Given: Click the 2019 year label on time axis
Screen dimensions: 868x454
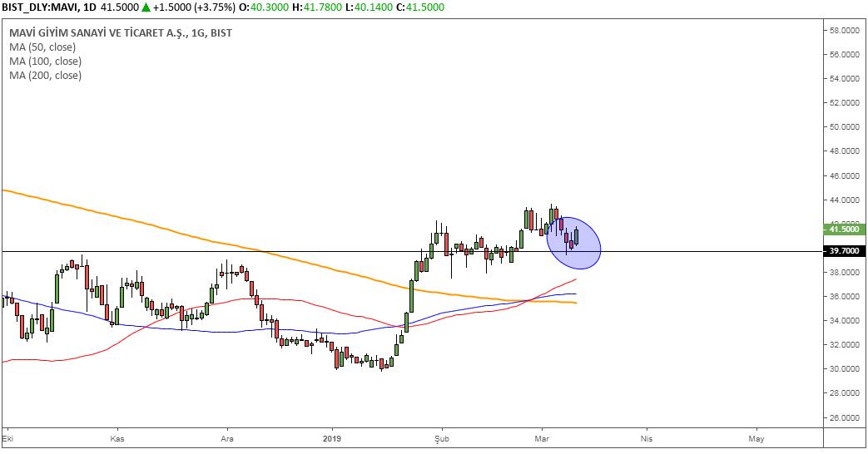Looking at the screenshot, I should point(332,438).
